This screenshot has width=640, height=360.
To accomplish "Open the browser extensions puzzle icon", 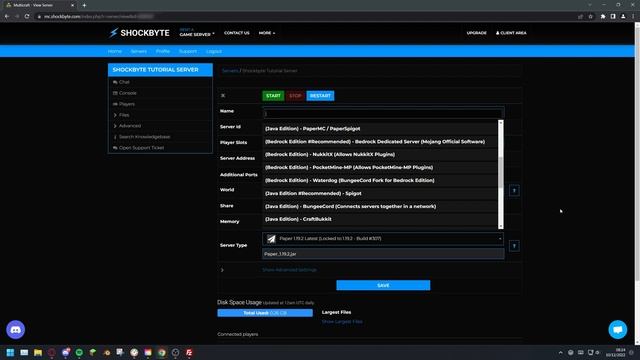I will coord(603,16).
